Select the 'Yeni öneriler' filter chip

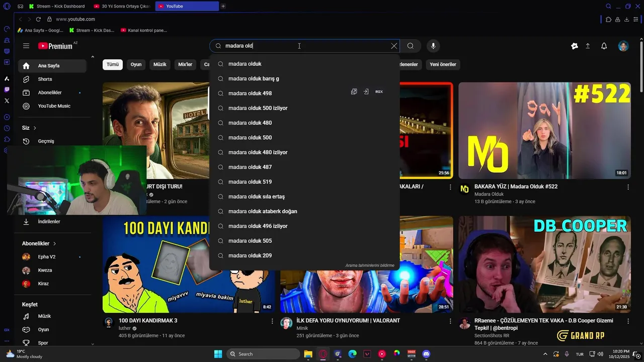443,64
